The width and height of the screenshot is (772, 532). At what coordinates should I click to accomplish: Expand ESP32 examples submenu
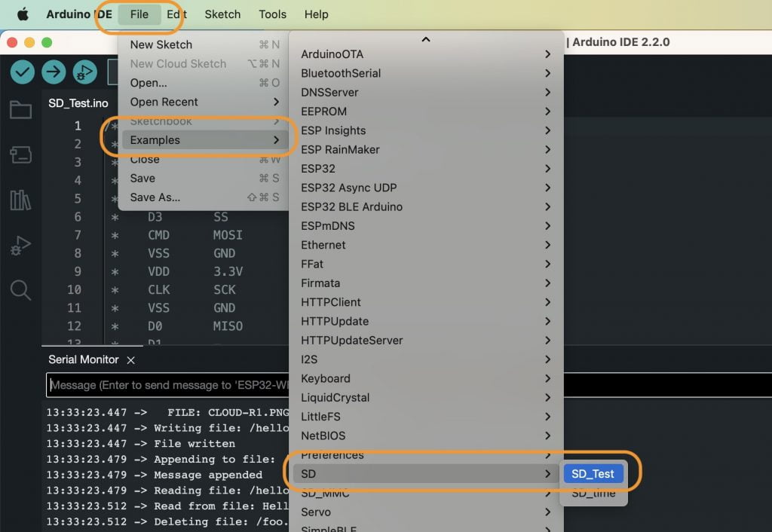[x=426, y=168]
